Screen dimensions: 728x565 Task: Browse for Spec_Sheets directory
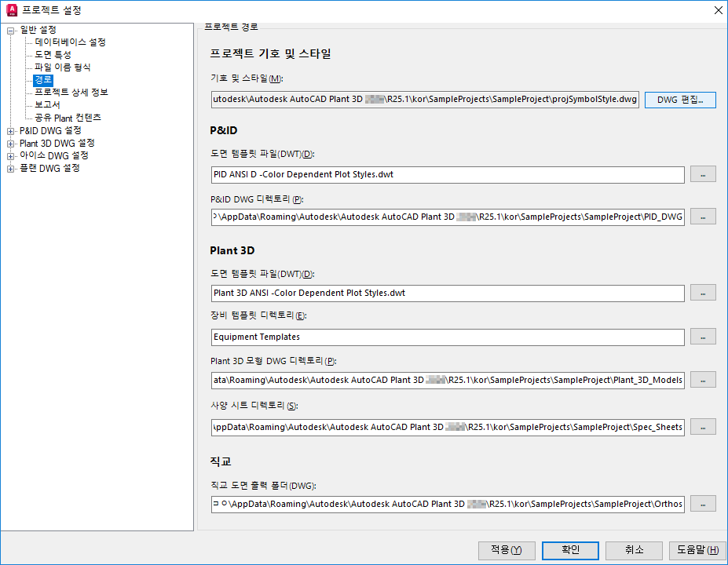[703, 427]
